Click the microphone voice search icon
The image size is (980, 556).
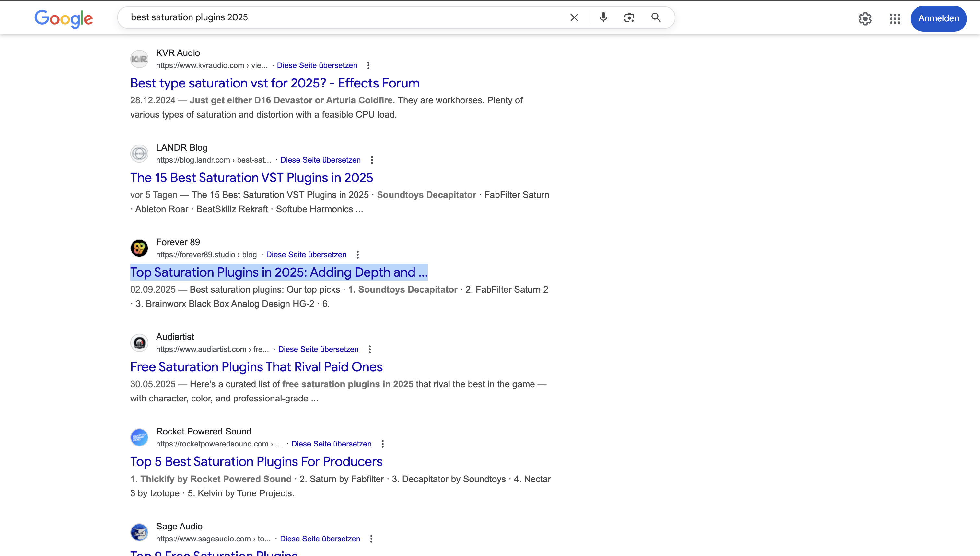click(603, 17)
